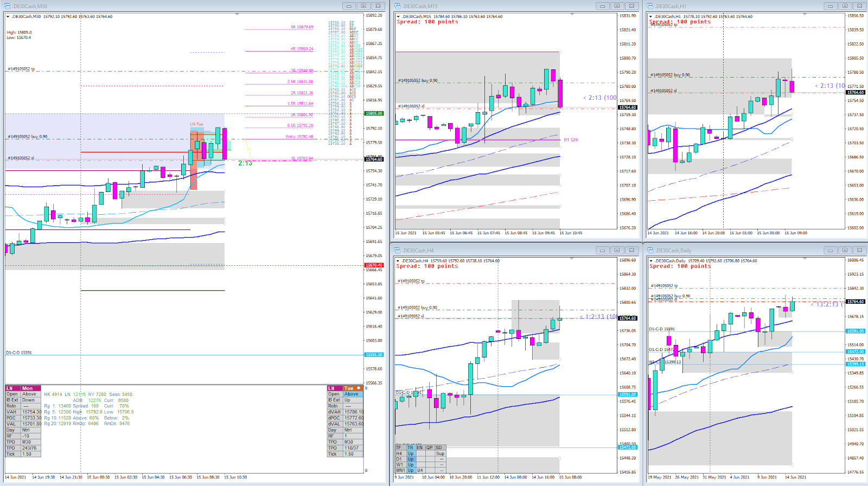
Task: Click the '2R 15821.36' level label
Action: click(x=302, y=93)
